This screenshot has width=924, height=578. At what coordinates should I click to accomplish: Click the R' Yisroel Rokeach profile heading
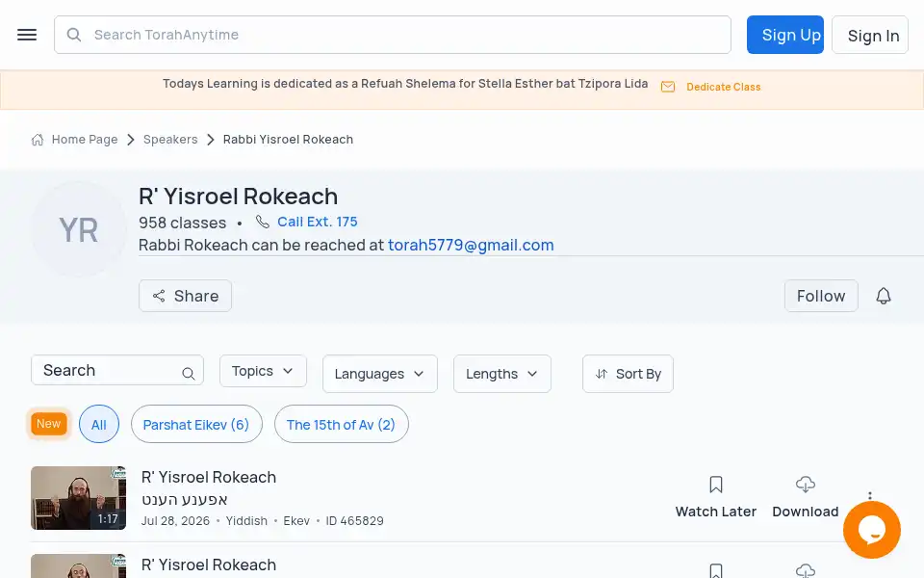pos(238,197)
